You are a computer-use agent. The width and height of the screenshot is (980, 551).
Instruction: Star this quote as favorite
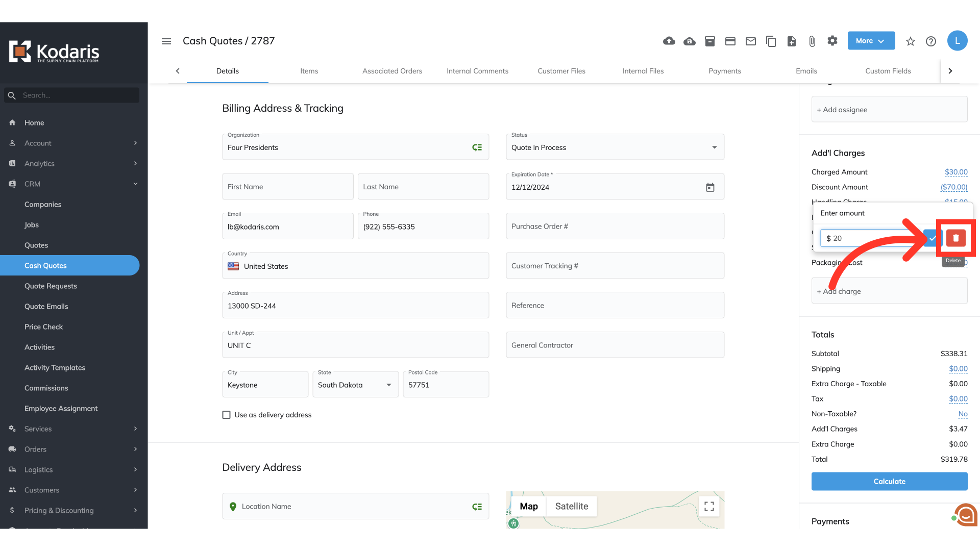click(x=910, y=41)
